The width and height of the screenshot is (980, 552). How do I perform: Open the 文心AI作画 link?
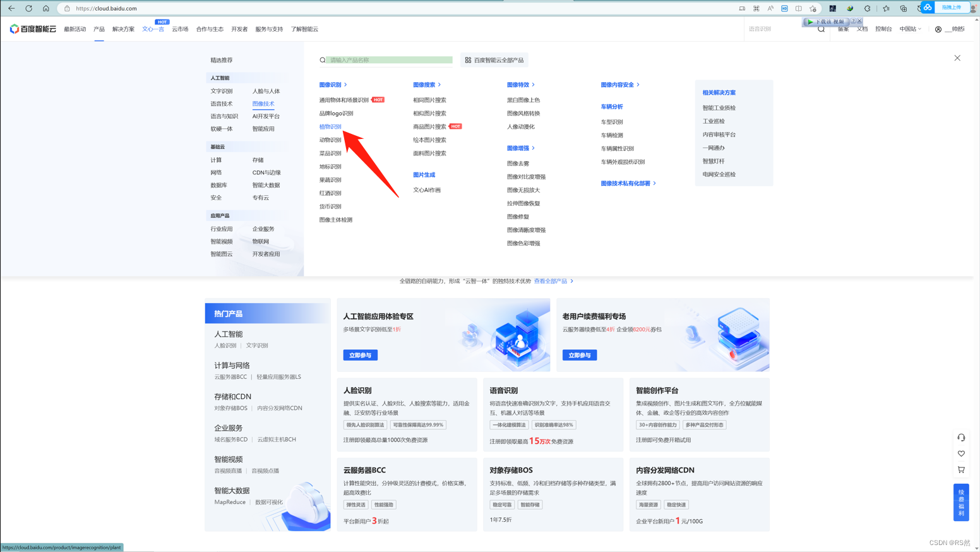click(427, 190)
